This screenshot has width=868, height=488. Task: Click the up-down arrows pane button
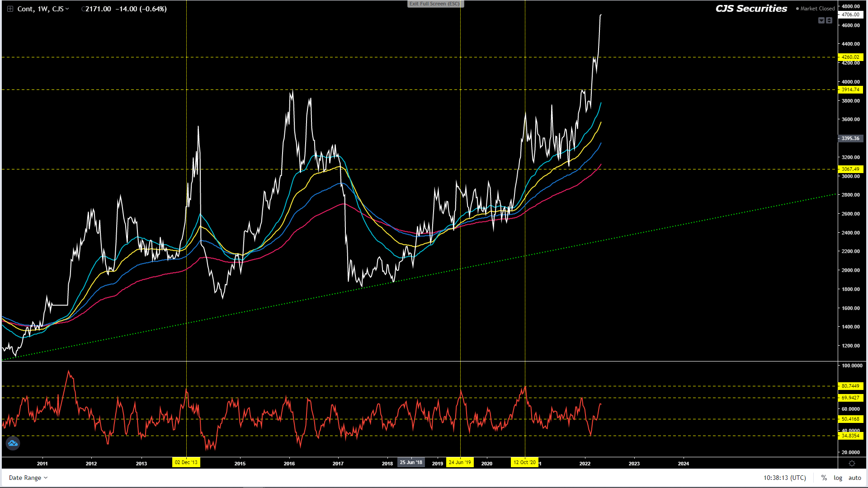click(x=829, y=20)
